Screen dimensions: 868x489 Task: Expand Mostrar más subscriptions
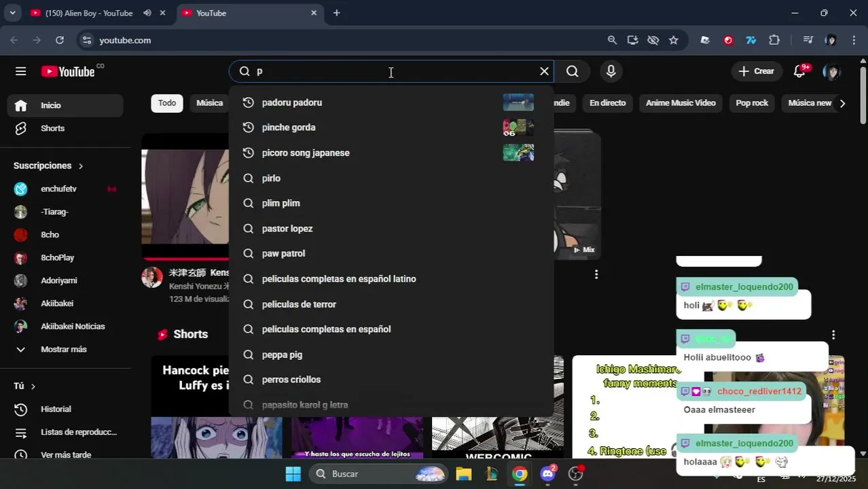click(65, 350)
